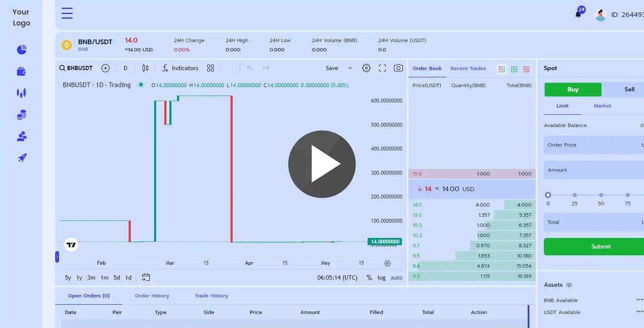Toggle log scale
644x328 pixels.
(382, 277)
